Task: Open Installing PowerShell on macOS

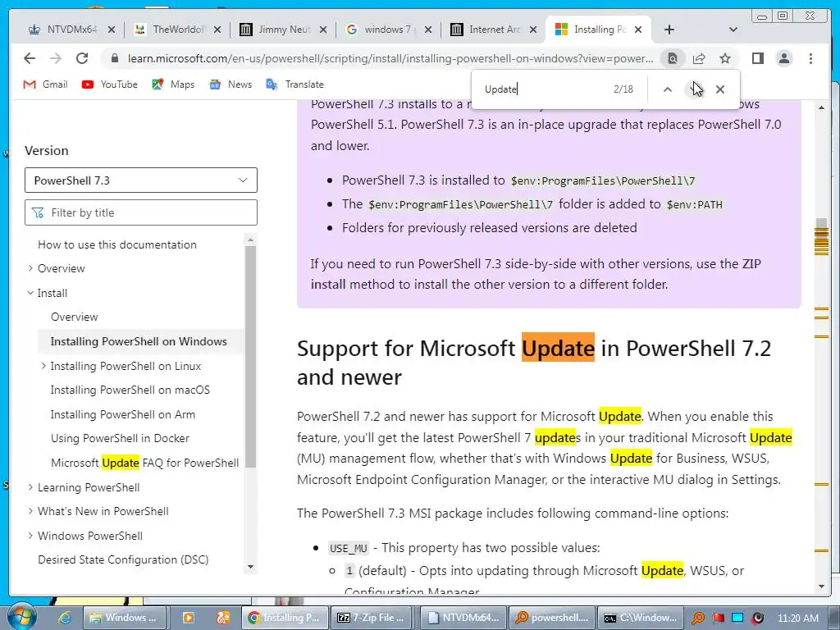Action: 130,390
